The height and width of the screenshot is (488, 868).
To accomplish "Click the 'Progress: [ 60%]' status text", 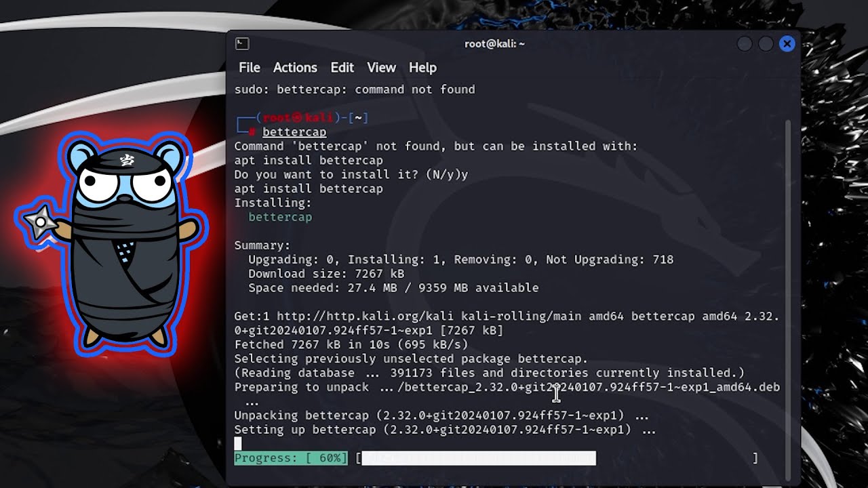I will [x=291, y=458].
